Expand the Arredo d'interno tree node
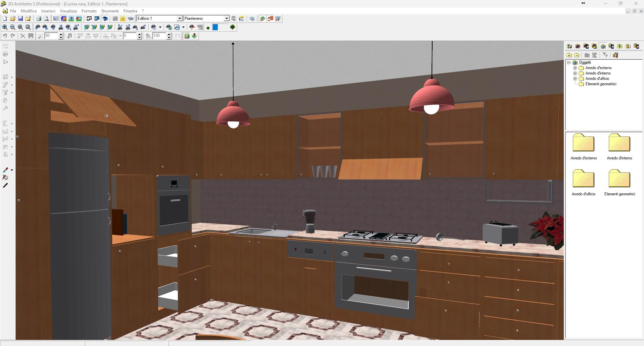The height and width of the screenshot is (346, 644). pyautogui.click(x=575, y=73)
